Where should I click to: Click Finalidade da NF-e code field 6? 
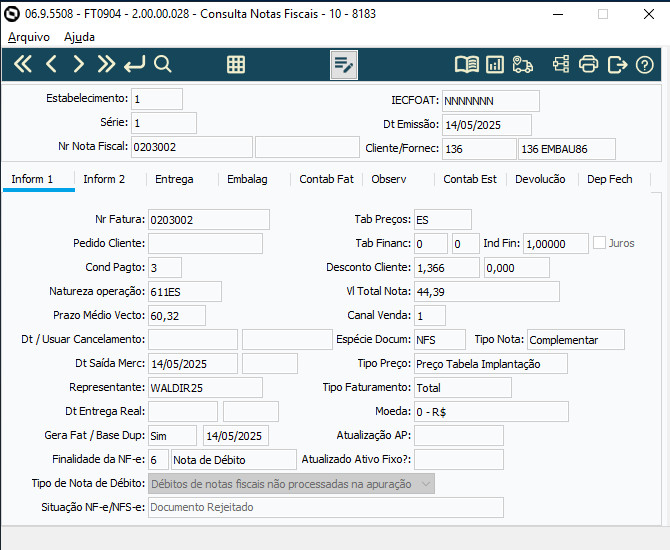tap(158, 459)
